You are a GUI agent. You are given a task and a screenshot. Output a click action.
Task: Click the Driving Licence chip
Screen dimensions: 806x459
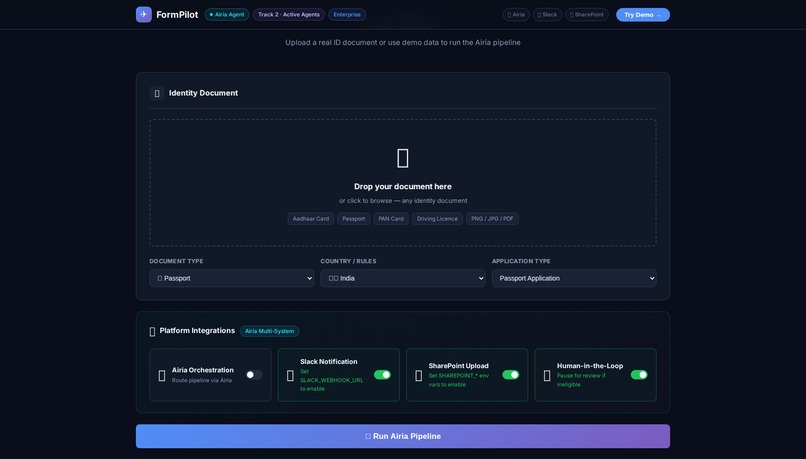coord(437,218)
